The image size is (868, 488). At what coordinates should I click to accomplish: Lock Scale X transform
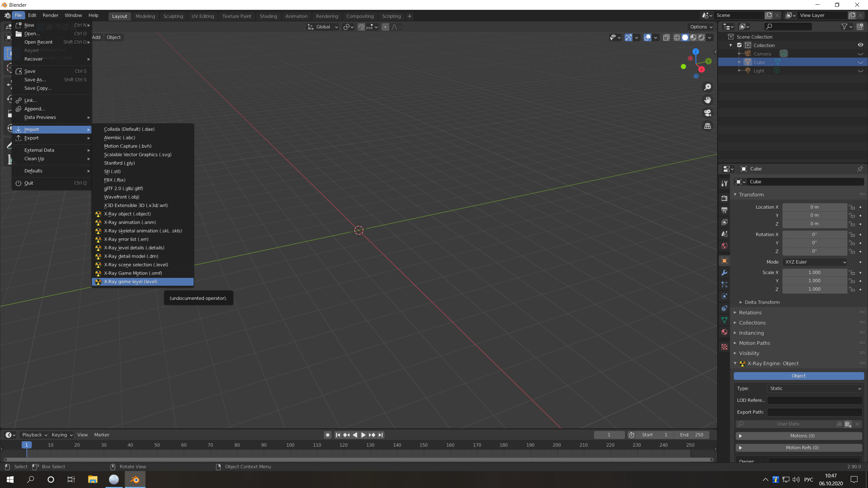pos(852,272)
